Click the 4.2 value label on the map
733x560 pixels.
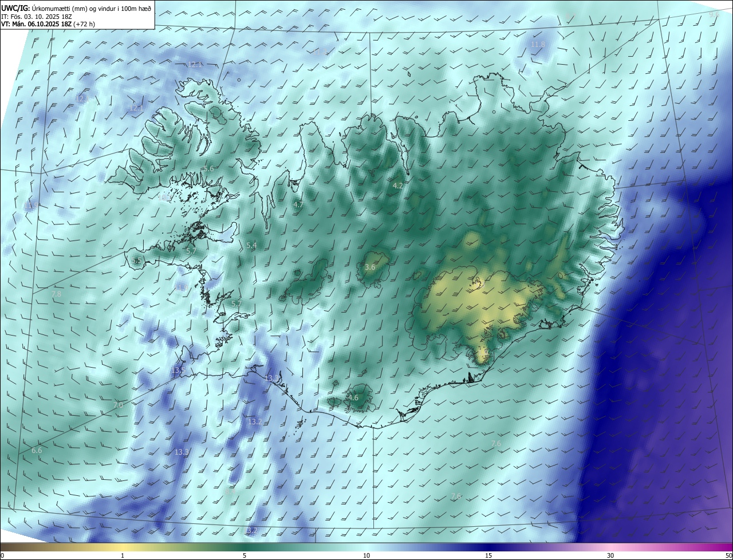coord(398,186)
